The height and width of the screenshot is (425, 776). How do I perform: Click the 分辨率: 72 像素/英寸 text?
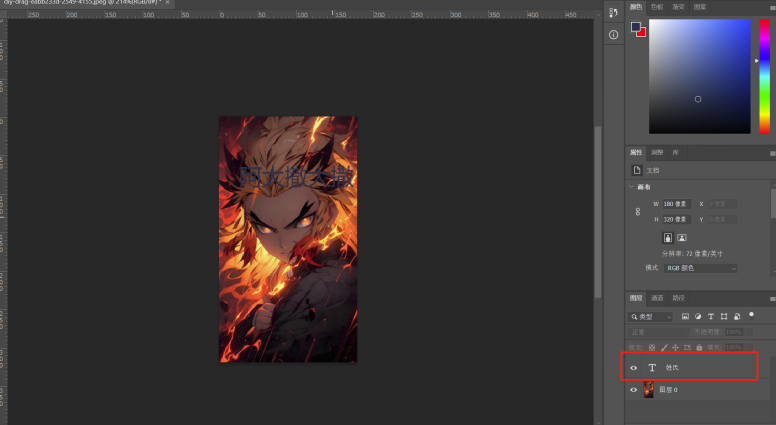pos(692,253)
